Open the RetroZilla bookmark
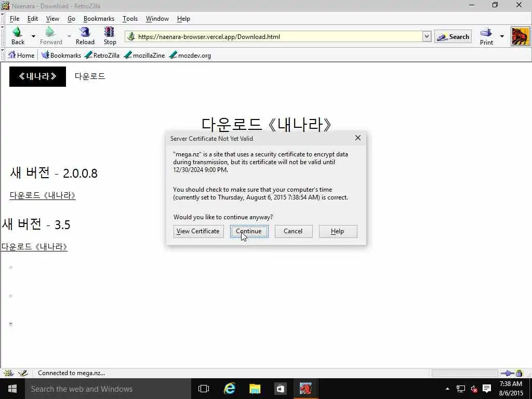The image size is (532, 399). [x=102, y=55]
